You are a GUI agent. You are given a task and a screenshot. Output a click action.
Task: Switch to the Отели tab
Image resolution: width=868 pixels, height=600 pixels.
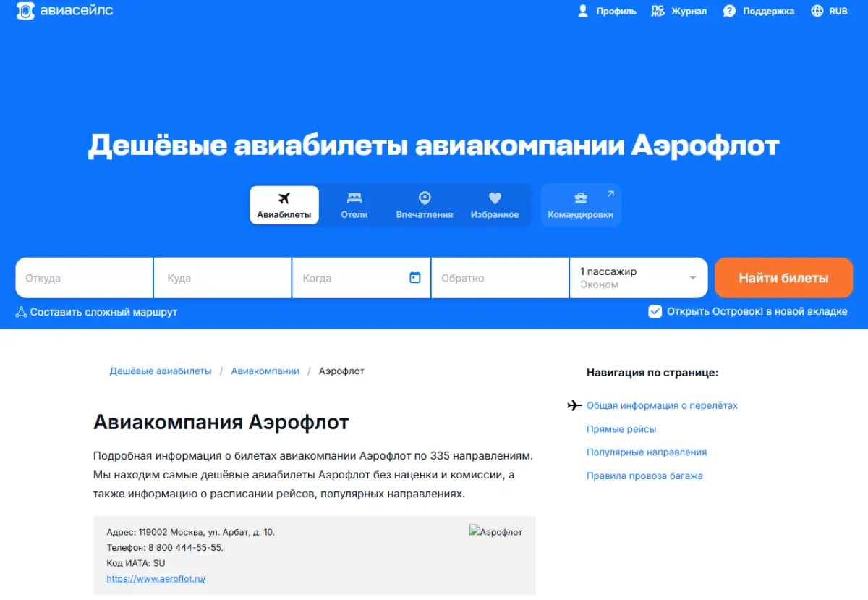point(354,205)
